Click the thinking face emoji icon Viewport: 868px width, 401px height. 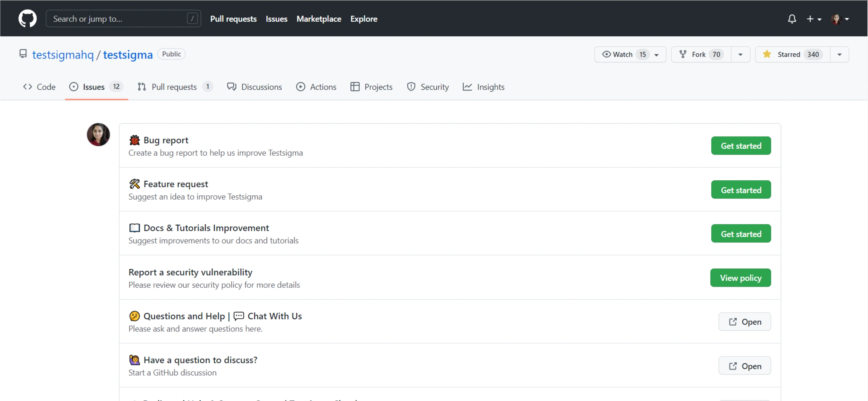tap(134, 316)
